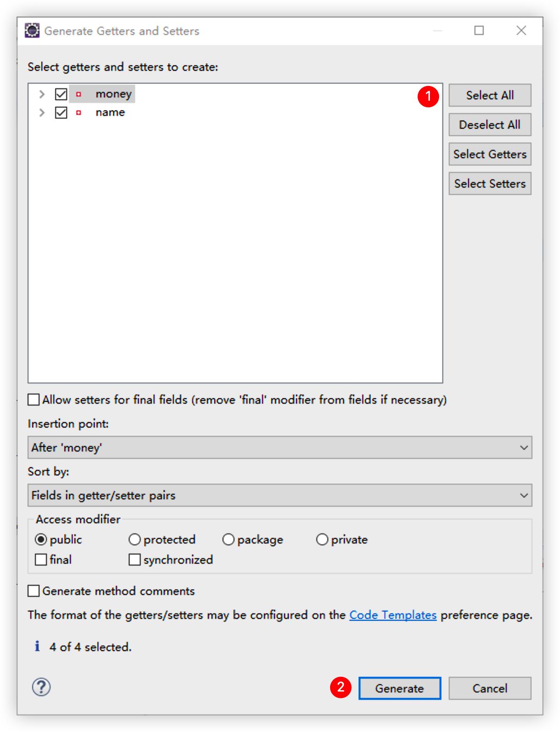Select the money row label
Image resolution: width=560 pixels, height=732 pixels.
(x=114, y=94)
